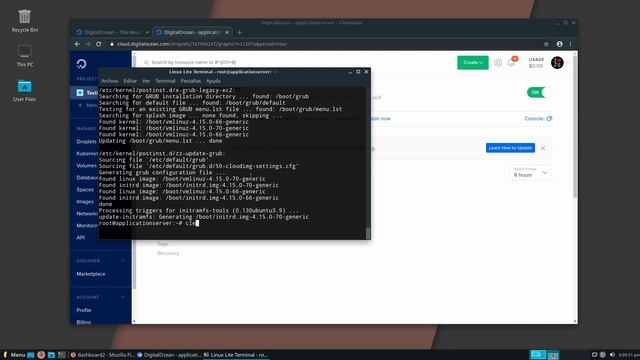Open Spaces in the sidebar
The width and height of the screenshot is (640, 360).
[85, 189]
